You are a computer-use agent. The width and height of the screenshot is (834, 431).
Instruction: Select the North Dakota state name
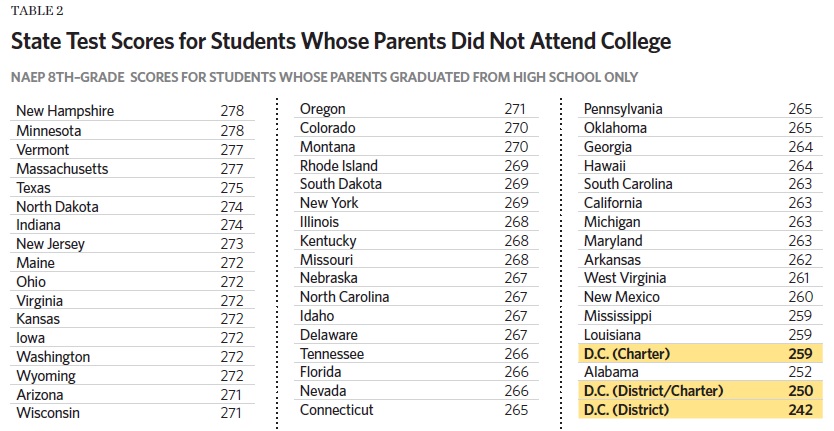click(57, 206)
